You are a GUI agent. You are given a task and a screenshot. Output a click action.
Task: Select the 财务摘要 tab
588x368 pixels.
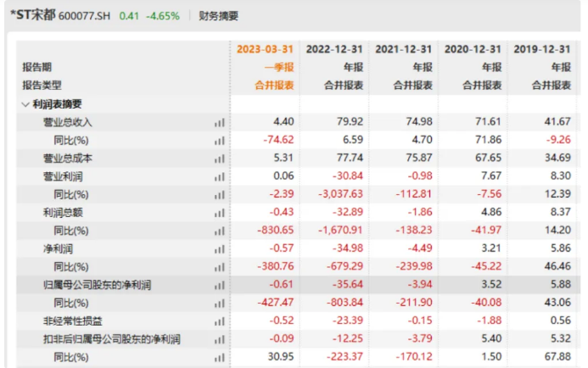point(219,16)
